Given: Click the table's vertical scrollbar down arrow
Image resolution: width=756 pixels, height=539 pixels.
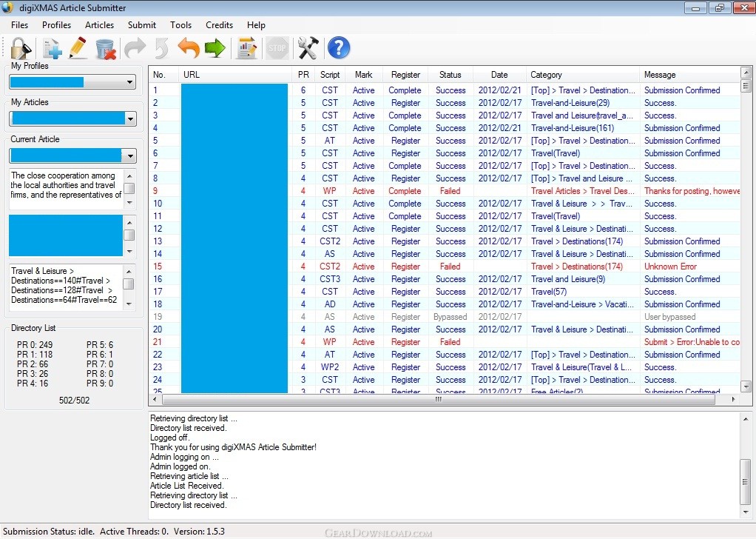Looking at the screenshot, I should (746, 386).
